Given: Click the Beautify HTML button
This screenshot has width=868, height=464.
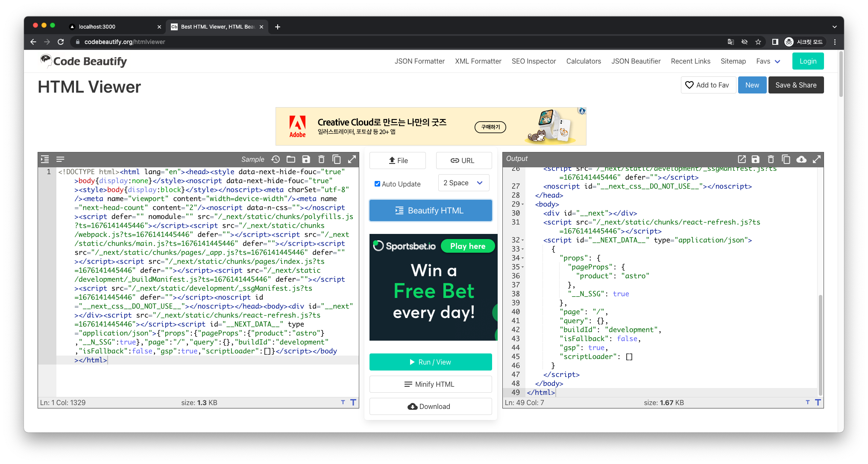Looking at the screenshot, I should [x=431, y=210].
